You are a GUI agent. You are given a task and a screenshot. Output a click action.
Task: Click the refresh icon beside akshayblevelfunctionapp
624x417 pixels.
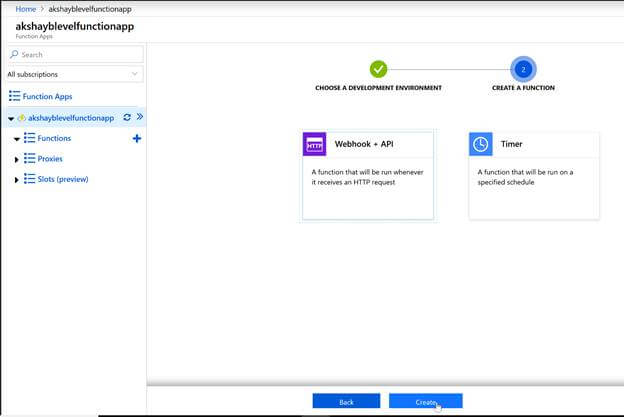pos(127,117)
